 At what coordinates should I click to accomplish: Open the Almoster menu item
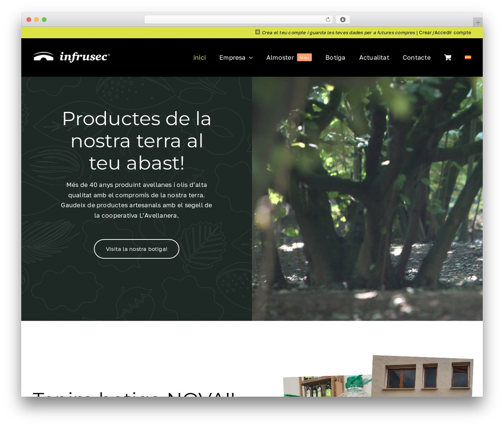(280, 58)
